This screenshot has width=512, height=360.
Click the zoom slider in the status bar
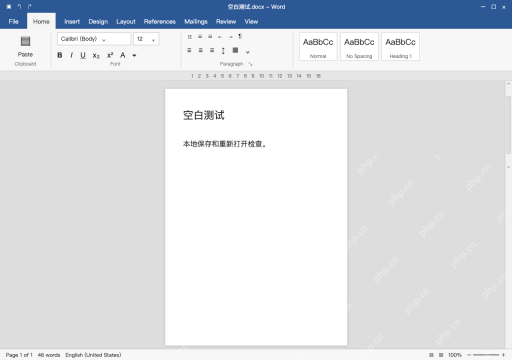pyautogui.click(x=486, y=355)
